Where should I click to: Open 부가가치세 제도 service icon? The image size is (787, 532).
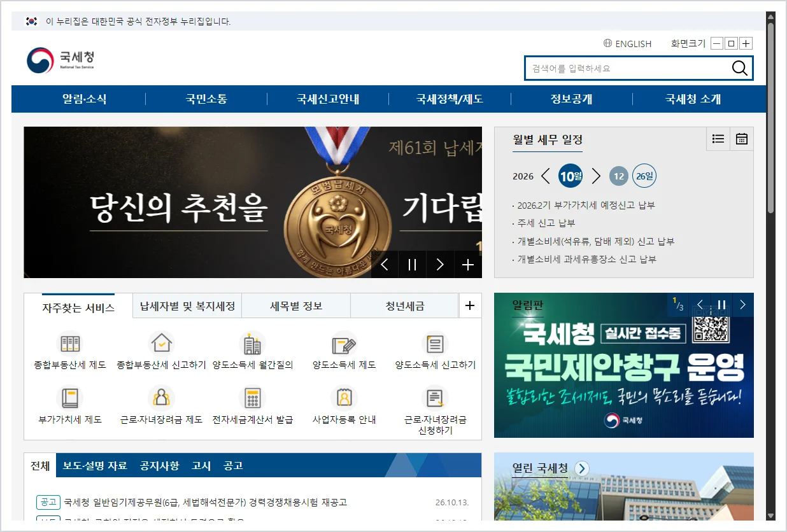(70, 398)
